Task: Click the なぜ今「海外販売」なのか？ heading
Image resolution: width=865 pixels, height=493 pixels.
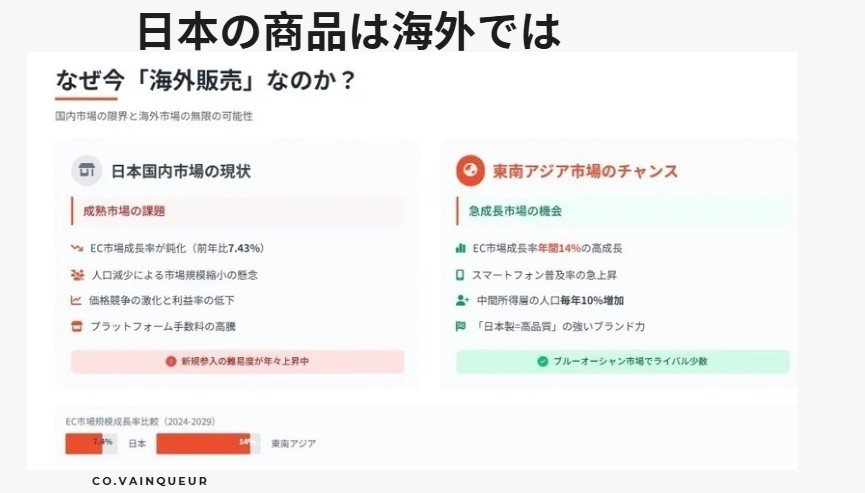Action: click(205, 80)
